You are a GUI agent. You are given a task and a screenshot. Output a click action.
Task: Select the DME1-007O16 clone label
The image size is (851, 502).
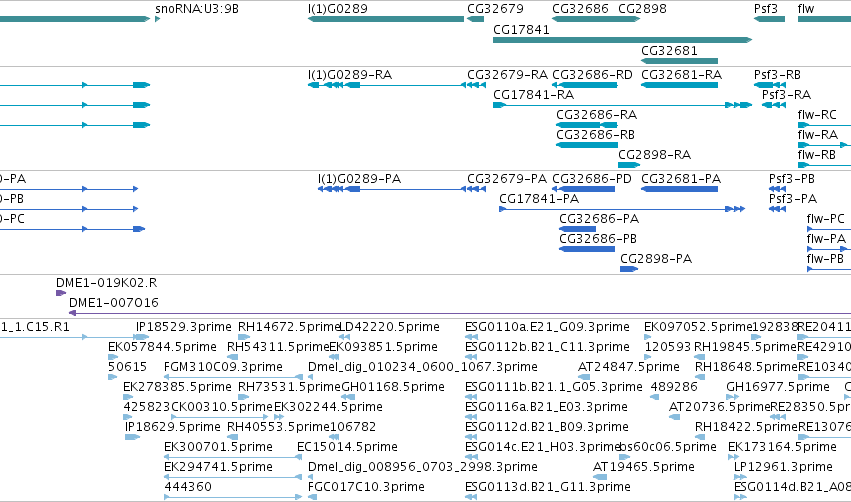tap(113, 303)
